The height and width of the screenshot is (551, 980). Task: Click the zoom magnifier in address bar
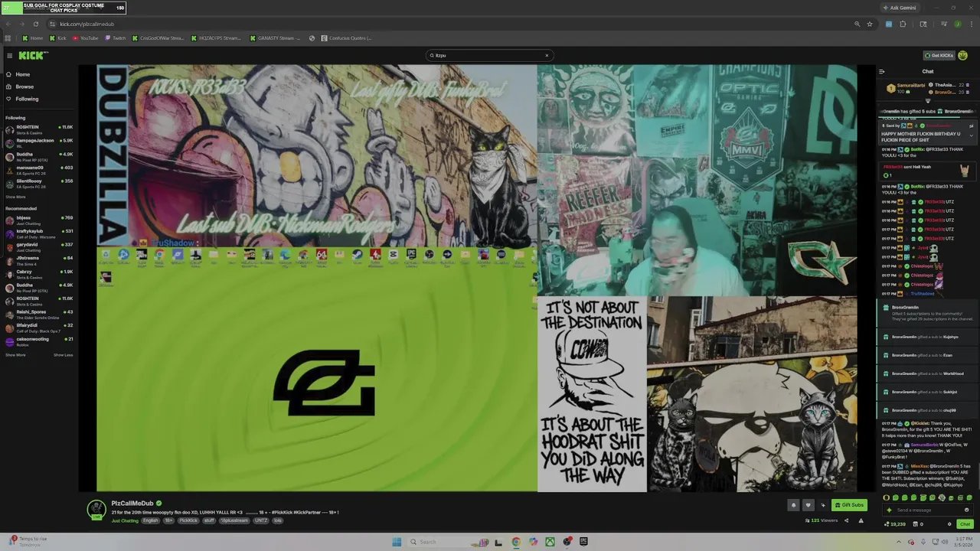click(857, 24)
